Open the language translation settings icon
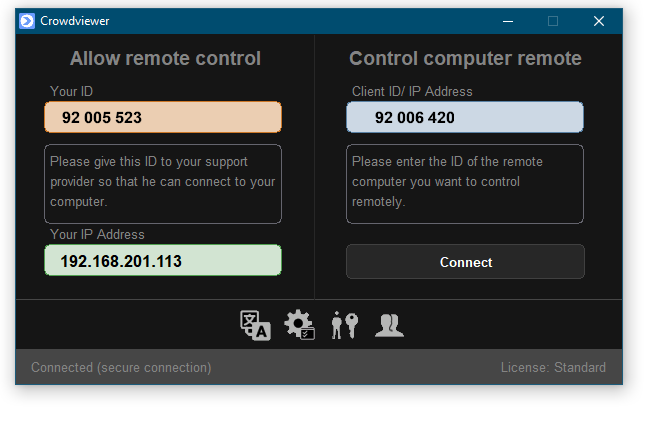This screenshot has height=422, width=651. coord(255,325)
